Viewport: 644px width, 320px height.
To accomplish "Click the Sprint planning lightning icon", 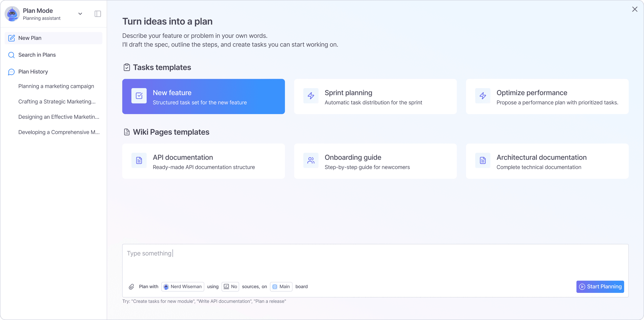I will [x=311, y=96].
